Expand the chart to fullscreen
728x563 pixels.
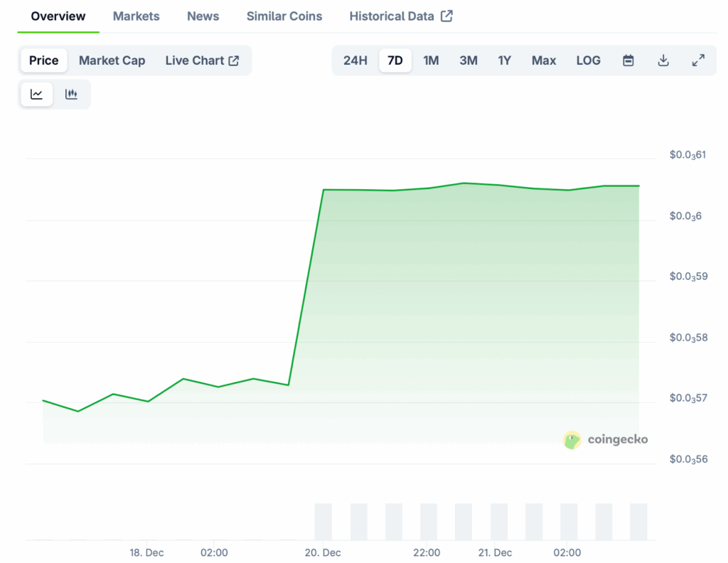(x=697, y=60)
